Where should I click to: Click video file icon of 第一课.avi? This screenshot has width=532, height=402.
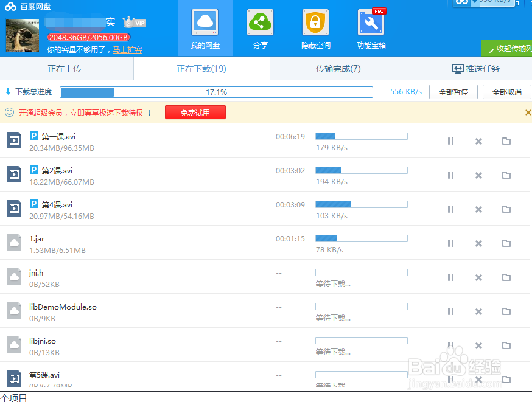coord(14,140)
